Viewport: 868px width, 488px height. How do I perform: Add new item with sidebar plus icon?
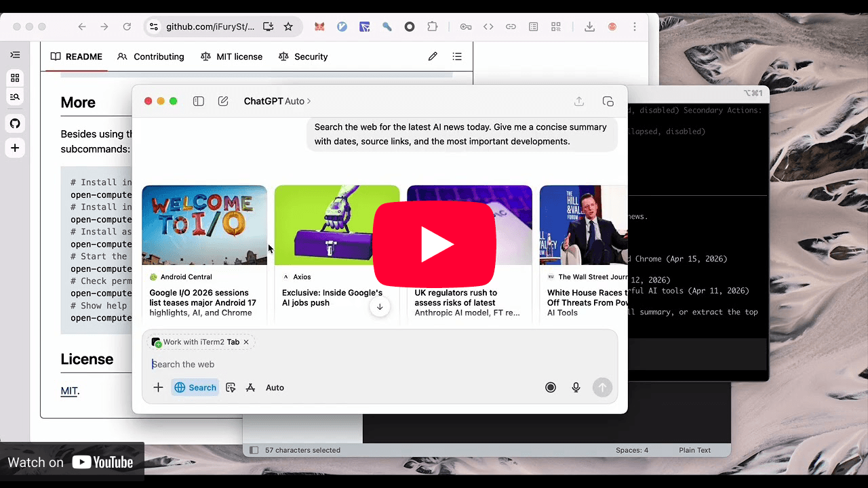[x=15, y=148]
